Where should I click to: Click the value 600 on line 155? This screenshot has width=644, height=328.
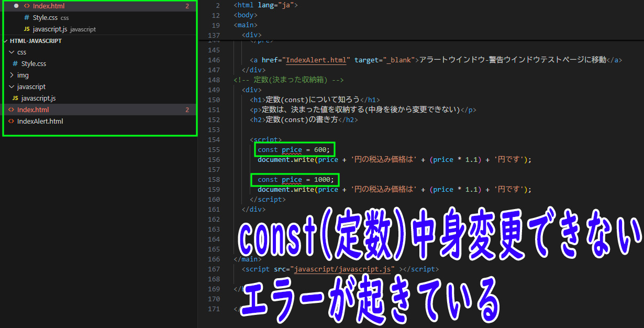point(320,150)
